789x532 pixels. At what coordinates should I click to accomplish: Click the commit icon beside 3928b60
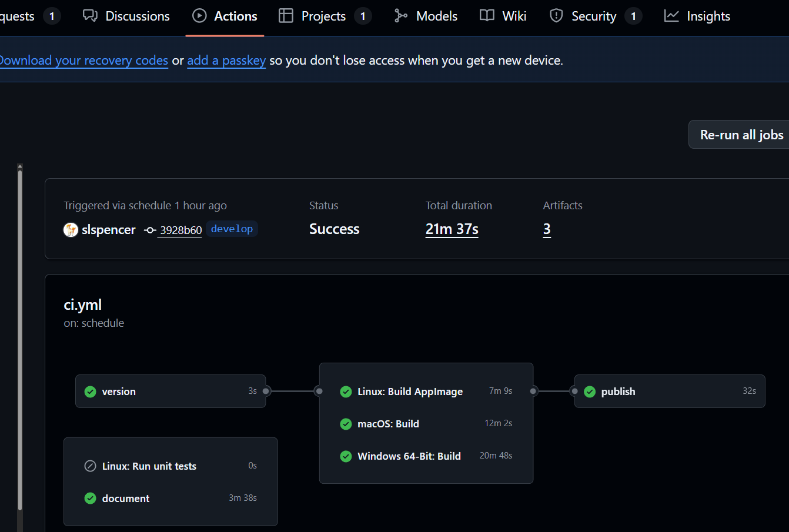click(150, 230)
